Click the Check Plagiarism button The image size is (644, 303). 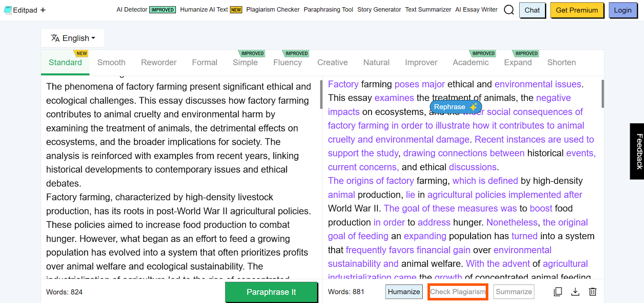[x=458, y=292]
